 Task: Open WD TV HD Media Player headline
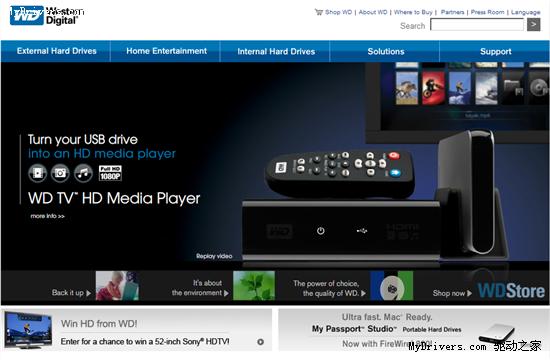[x=114, y=198]
